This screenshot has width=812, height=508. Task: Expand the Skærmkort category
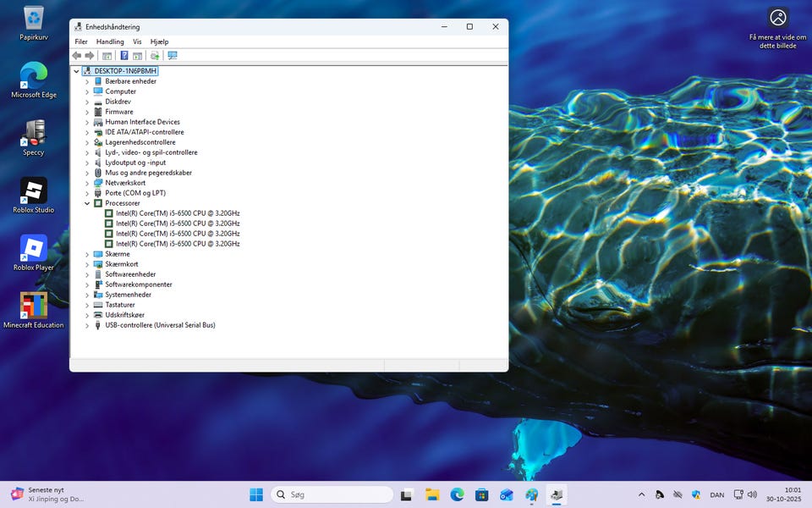coord(87,264)
